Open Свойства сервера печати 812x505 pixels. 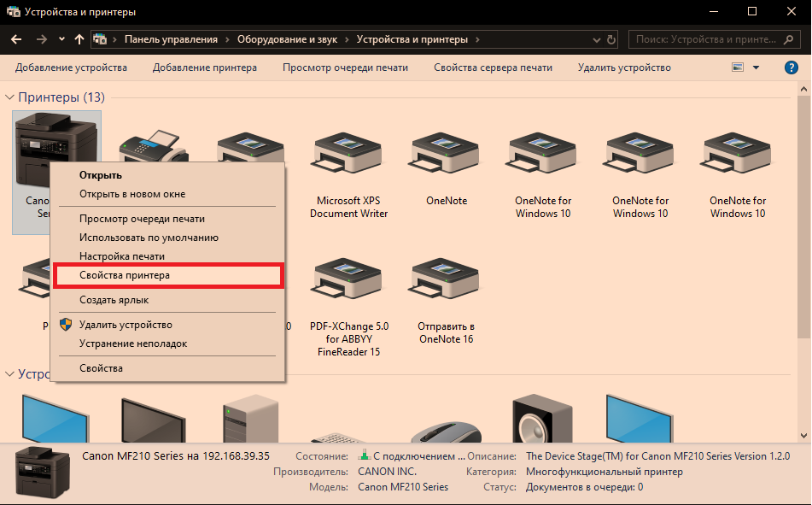493,68
